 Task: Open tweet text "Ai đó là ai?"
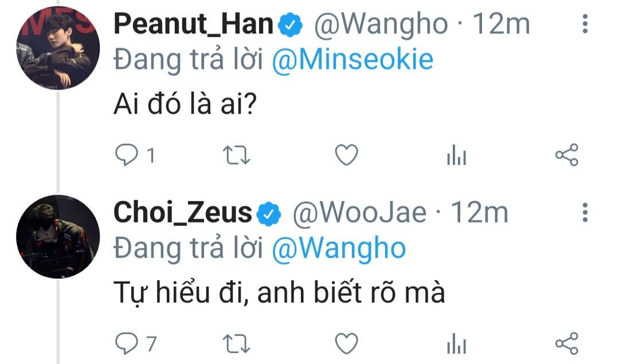(x=185, y=104)
